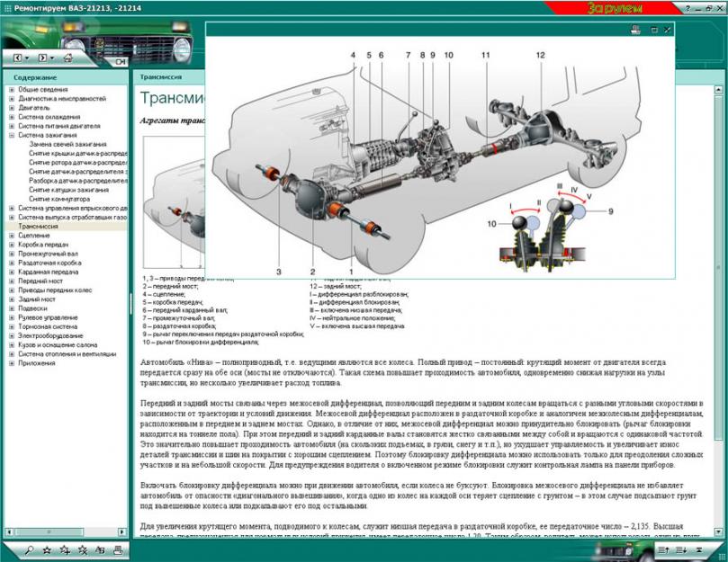This screenshot has width=728, height=562.
Task: Open Снятие катушки зажигания topic
Action: click(x=68, y=190)
